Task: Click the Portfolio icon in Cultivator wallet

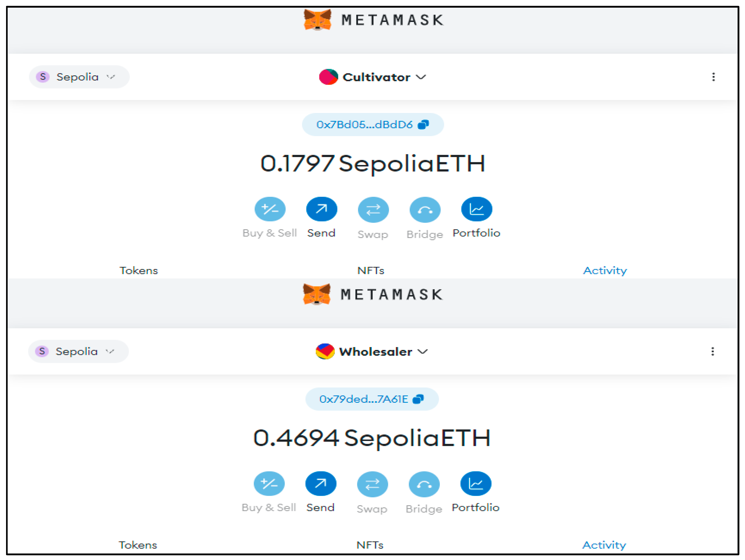Action: (476, 209)
